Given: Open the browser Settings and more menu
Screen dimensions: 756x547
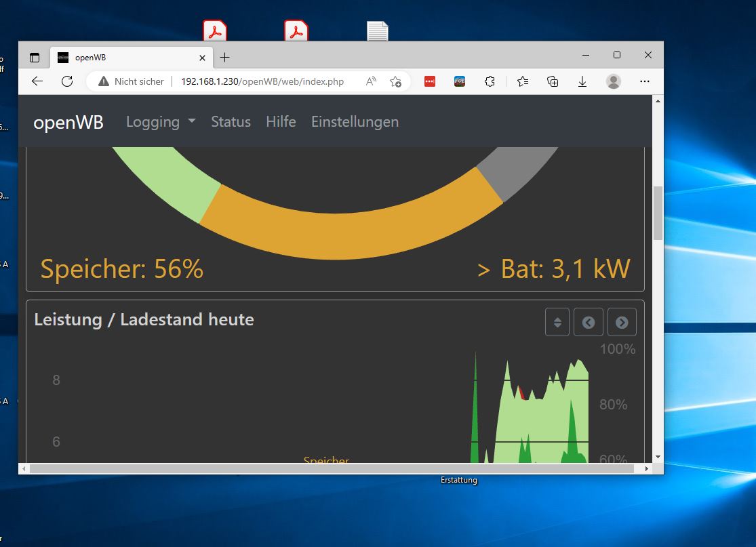Looking at the screenshot, I should click(x=645, y=81).
